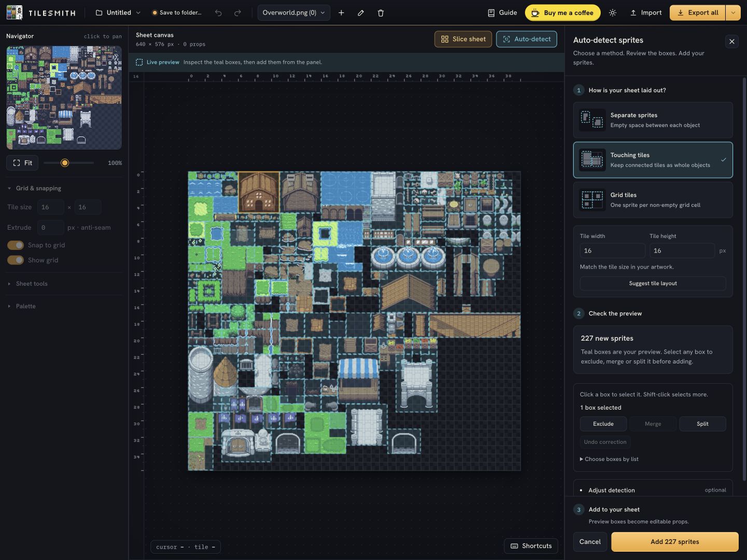This screenshot has height=560, width=747.
Task: Add a new sheet with plus icon
Action: pyautogui.click(x=341, y=12)
